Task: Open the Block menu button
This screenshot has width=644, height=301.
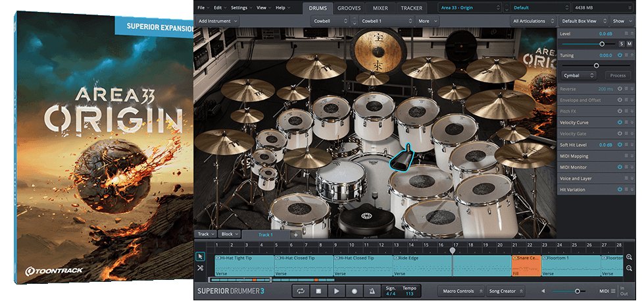Action: click(x=230, y=234)
